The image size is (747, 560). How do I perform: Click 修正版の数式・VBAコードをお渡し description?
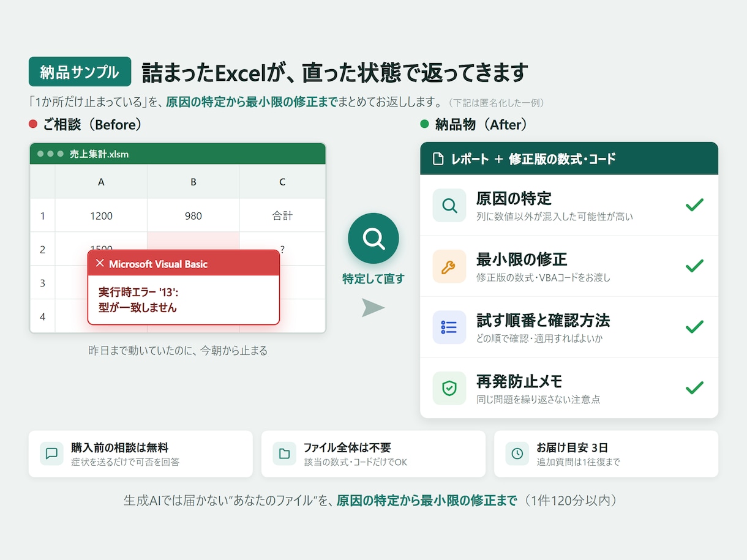544,277
